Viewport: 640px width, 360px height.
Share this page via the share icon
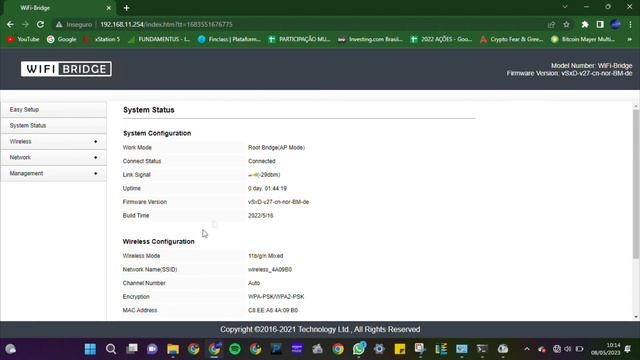[x=551, y=24]
